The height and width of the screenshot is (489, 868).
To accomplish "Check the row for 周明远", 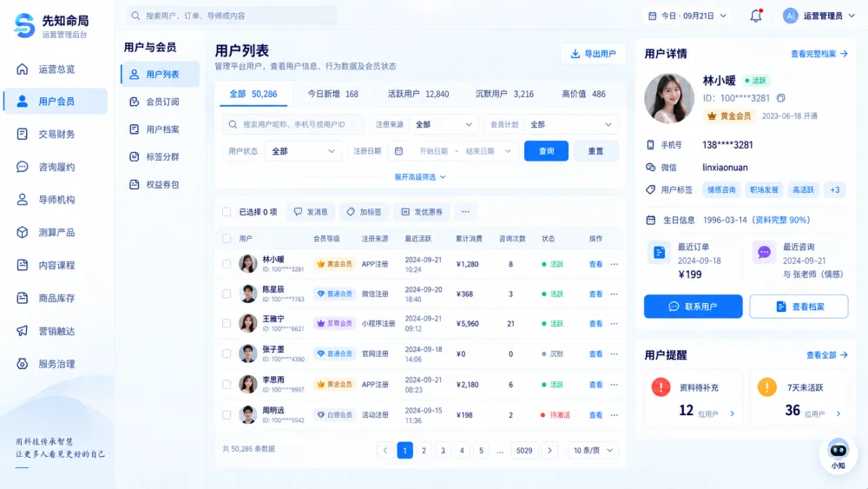I will point(227,415).
